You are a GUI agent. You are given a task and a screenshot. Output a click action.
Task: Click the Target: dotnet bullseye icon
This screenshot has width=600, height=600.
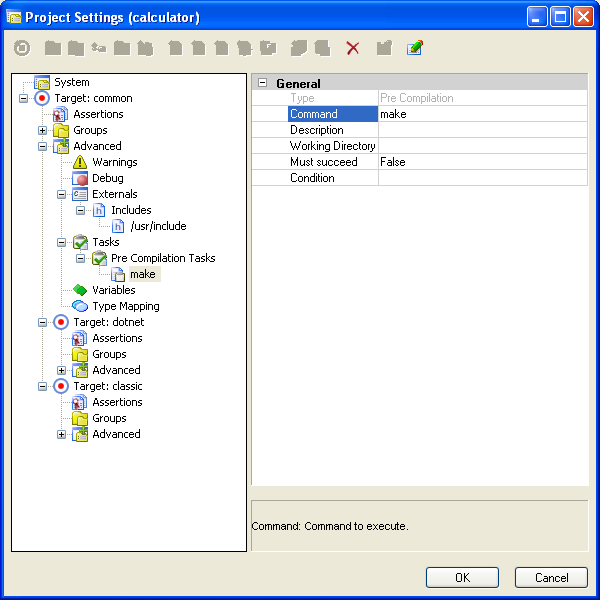point(61,322)
